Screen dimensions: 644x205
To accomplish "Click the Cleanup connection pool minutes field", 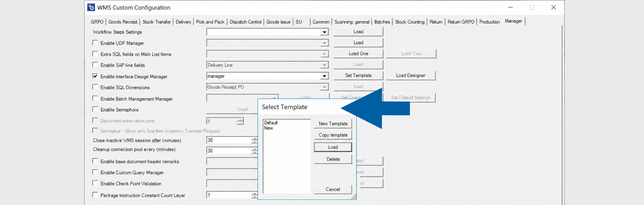I will click(x=229, y=151).
